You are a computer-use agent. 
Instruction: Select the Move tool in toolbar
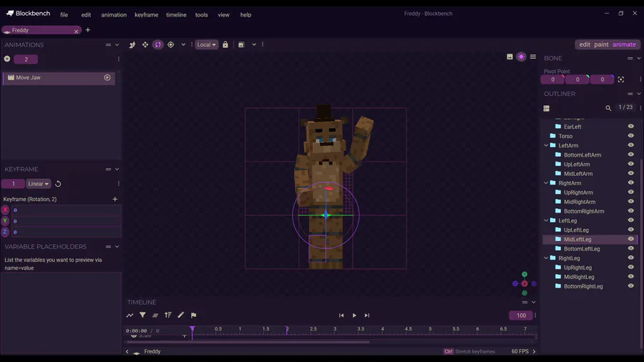pos(145,45)
